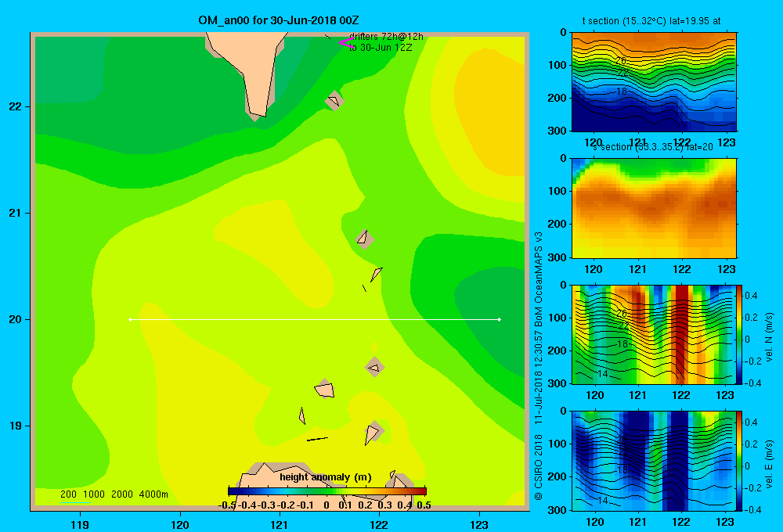Click the right endpoint of the white section line
Viewport: 783px width, 532px height.
tap(500, 319)
